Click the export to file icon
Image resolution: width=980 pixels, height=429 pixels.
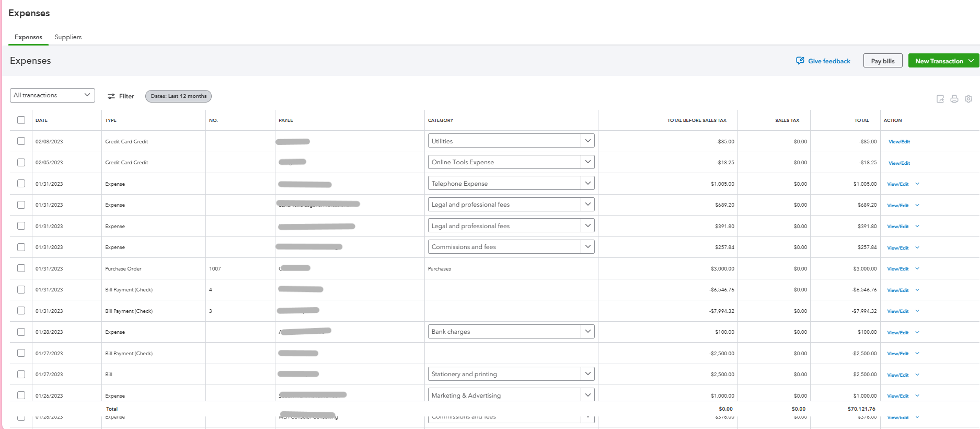(x=940, y=99)
